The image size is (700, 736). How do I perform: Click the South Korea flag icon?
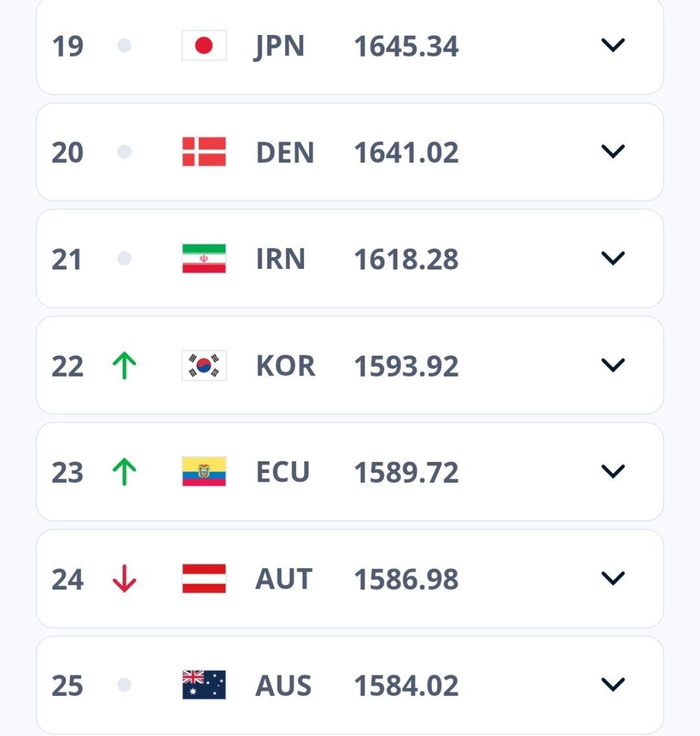pos(204,366)
